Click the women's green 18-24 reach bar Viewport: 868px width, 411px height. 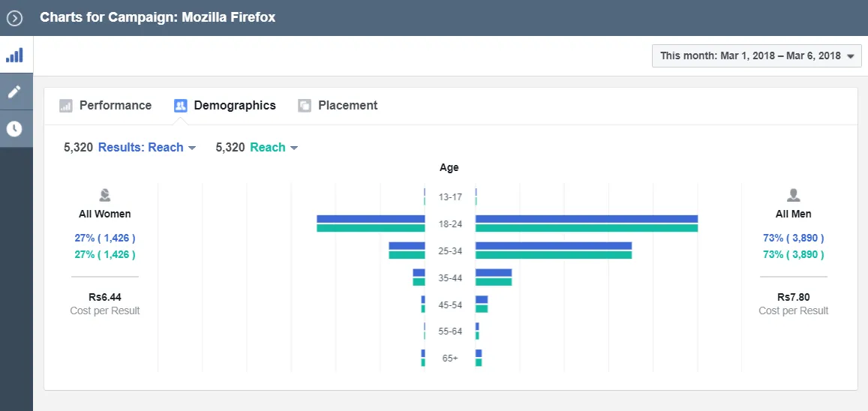click(371, 228)
